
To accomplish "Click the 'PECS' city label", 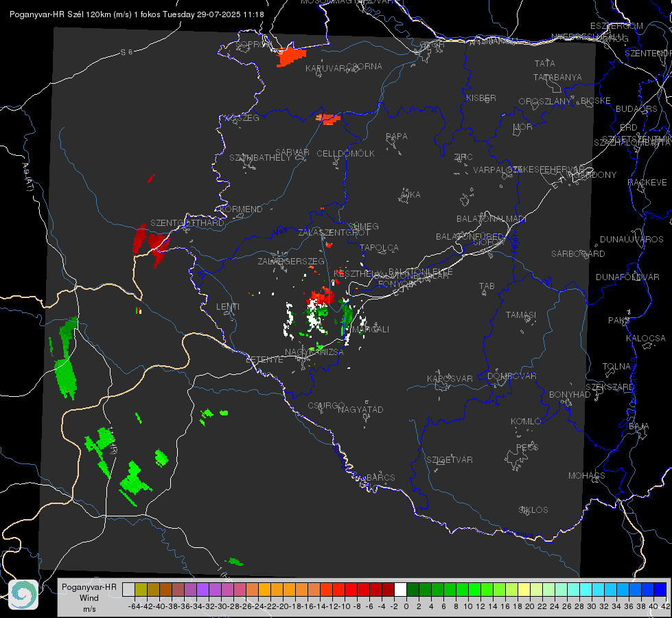I will pyautogui.click(x=527, y=448).
